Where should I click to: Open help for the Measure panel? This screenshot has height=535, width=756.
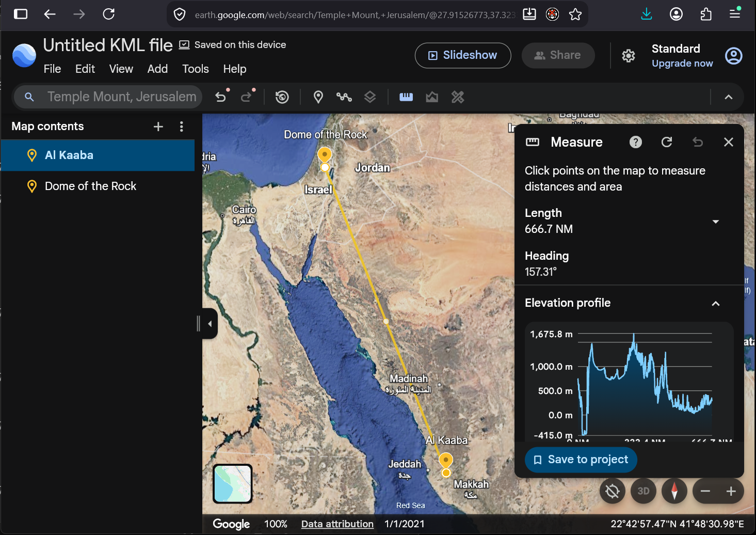click(636, 142)
